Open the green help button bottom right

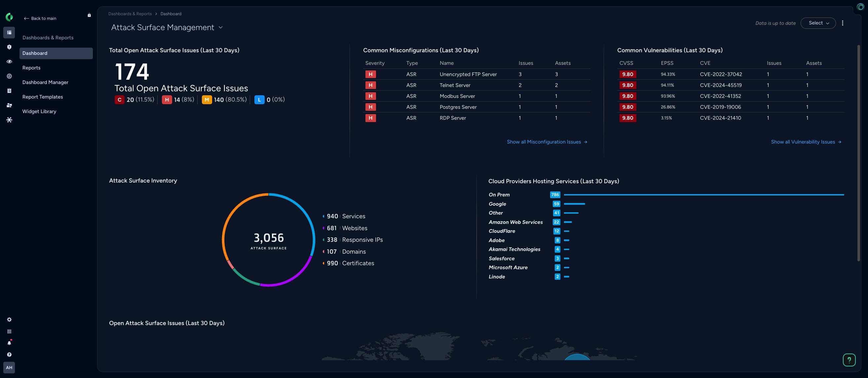(849, 360)
